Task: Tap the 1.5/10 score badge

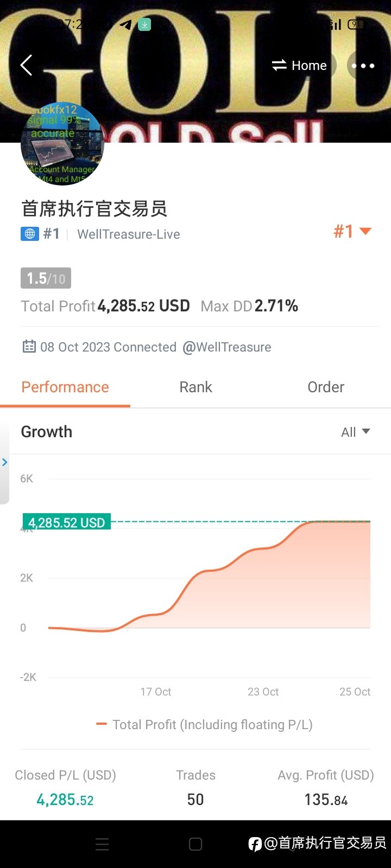Action: 46,278
